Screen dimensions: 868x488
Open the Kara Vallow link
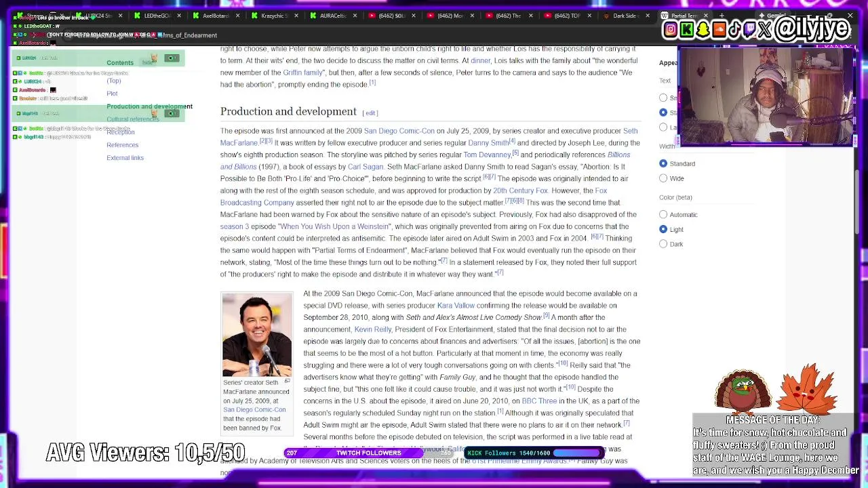coord(456,306)
